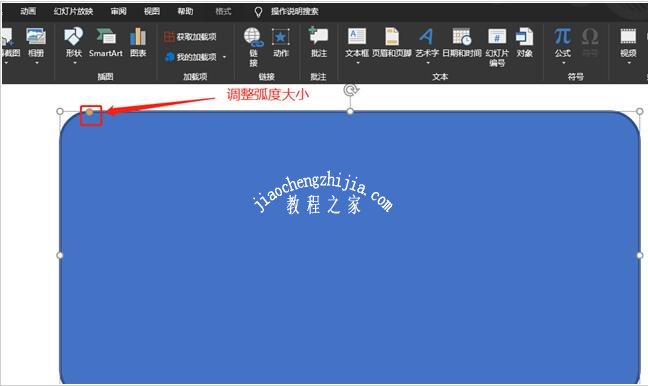Insert a chart with 图表
Viewport: 648px width, 386px height.
click(138, 43)
